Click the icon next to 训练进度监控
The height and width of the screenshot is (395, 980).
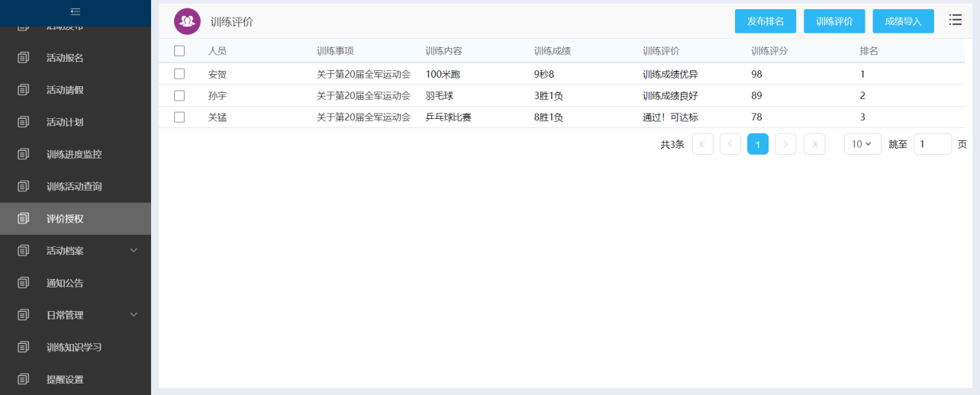coord(24,154)
